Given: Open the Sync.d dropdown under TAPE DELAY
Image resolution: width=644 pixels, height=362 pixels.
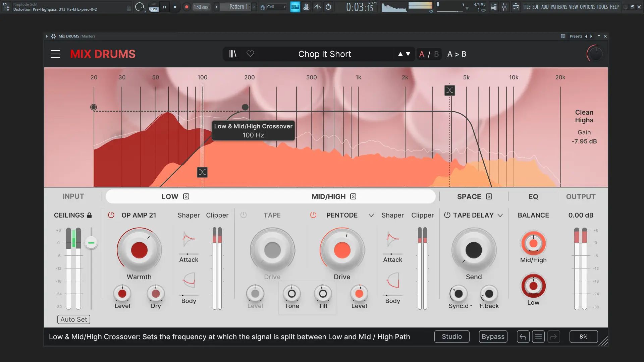Looking at the screenshot, I should (460, 306).
